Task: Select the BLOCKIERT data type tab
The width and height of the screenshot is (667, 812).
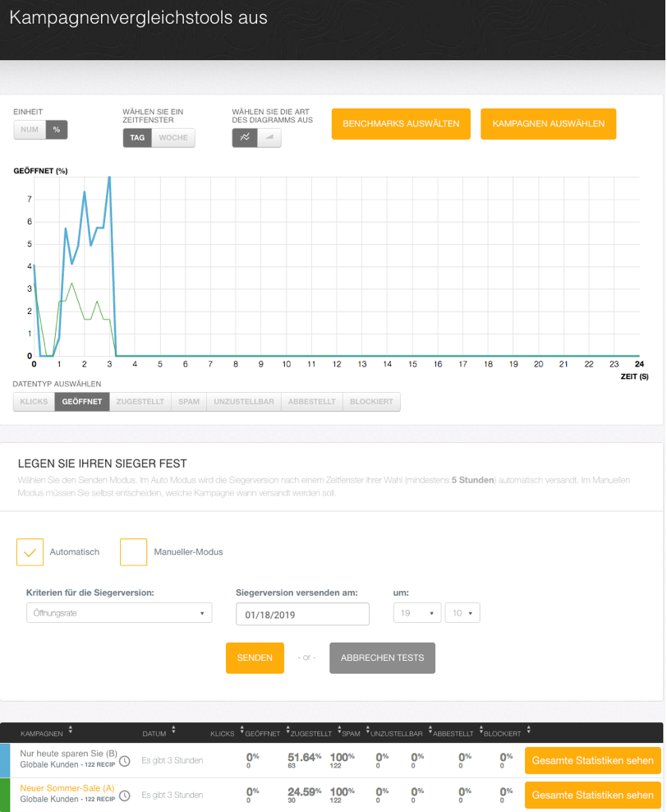Action: point(371,402)
